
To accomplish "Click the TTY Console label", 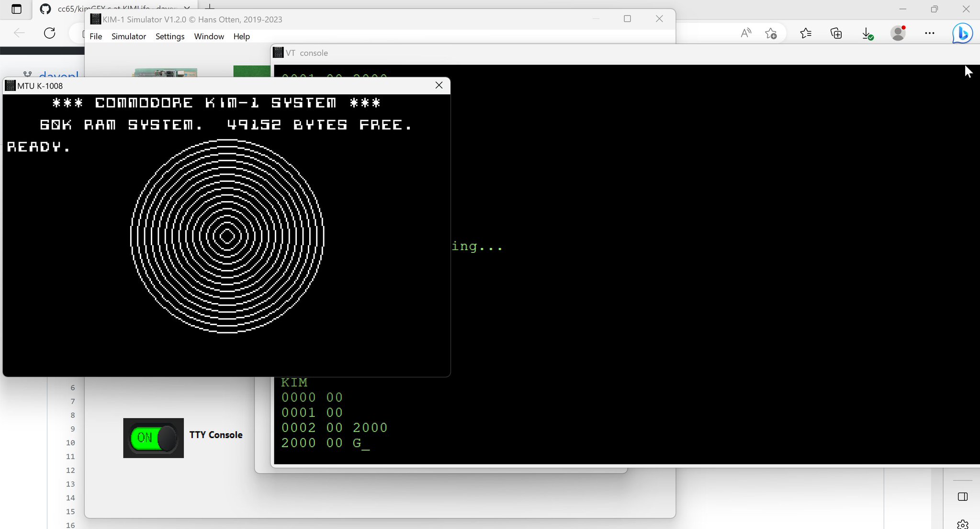I will click(216, 435).
